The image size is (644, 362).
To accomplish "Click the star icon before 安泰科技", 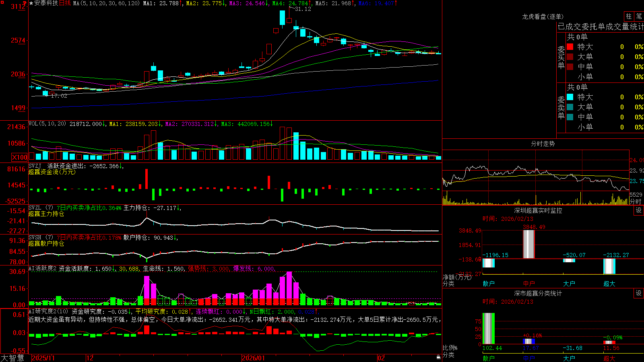I will tap(31, 3).
